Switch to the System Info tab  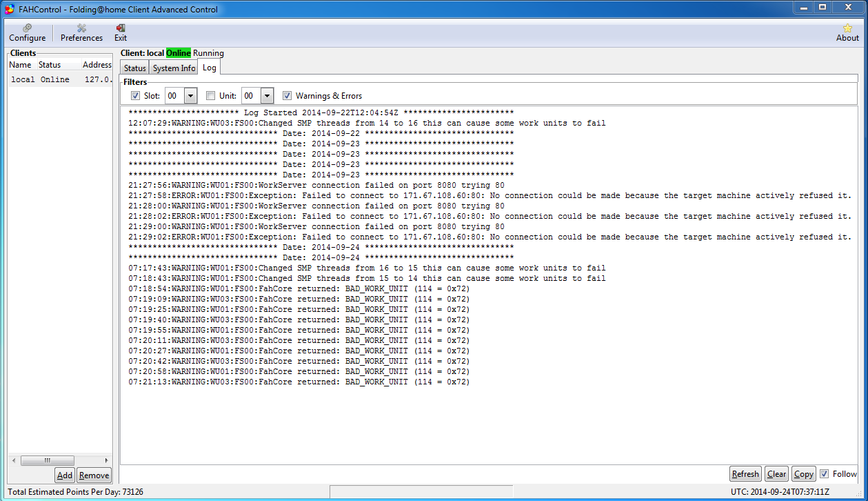coord(174,68)
